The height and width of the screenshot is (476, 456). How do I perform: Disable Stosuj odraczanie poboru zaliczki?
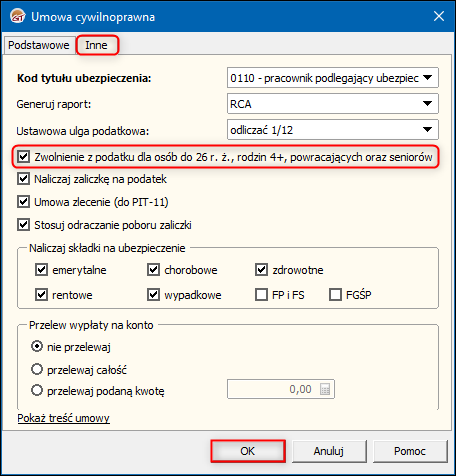pos(24,225)
